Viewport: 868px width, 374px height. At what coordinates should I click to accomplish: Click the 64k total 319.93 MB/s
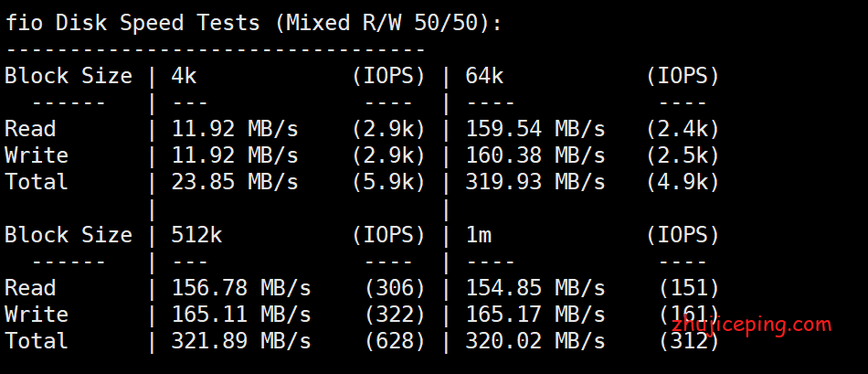[x=535, y=182]
